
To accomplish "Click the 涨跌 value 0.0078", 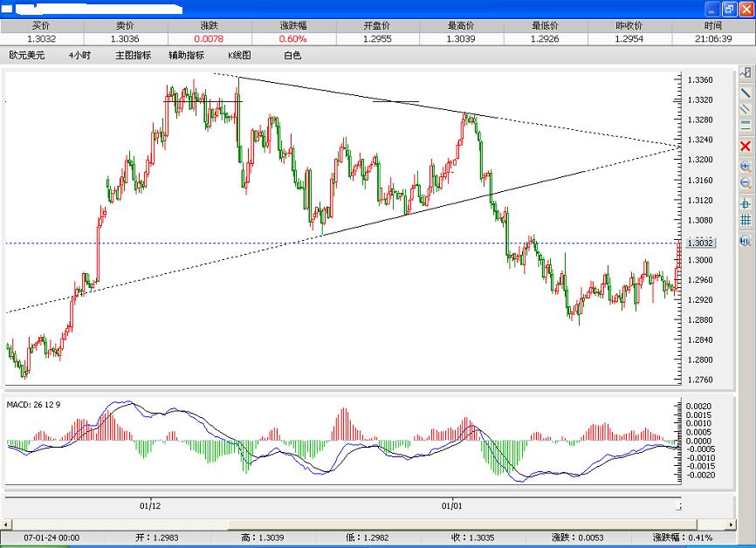I will (209, 39).
